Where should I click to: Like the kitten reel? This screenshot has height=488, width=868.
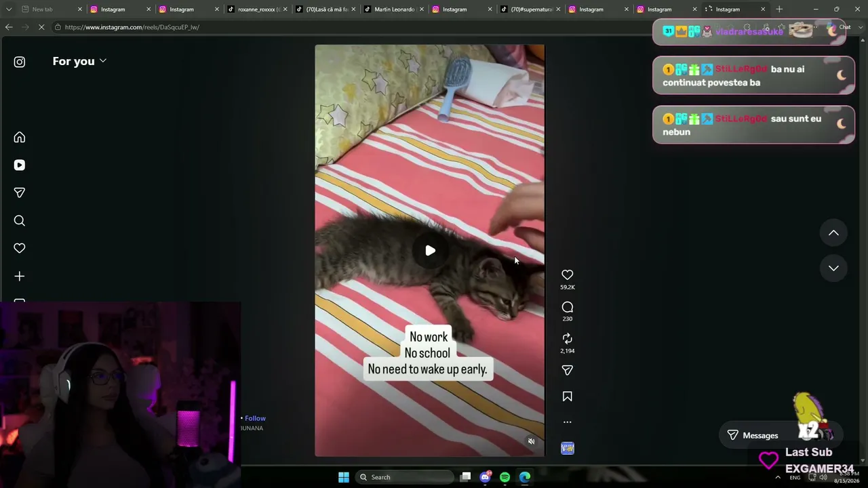[568, 274]
